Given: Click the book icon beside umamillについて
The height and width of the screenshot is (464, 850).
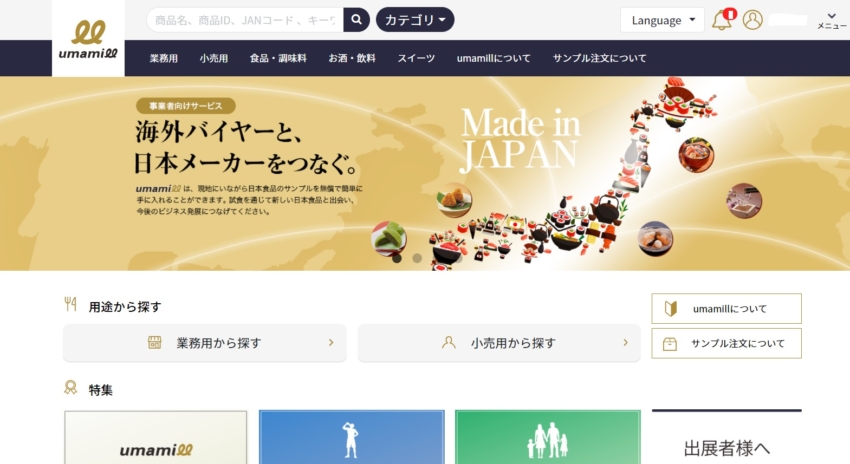Looking at the screenshot, I should click(671, 309).
